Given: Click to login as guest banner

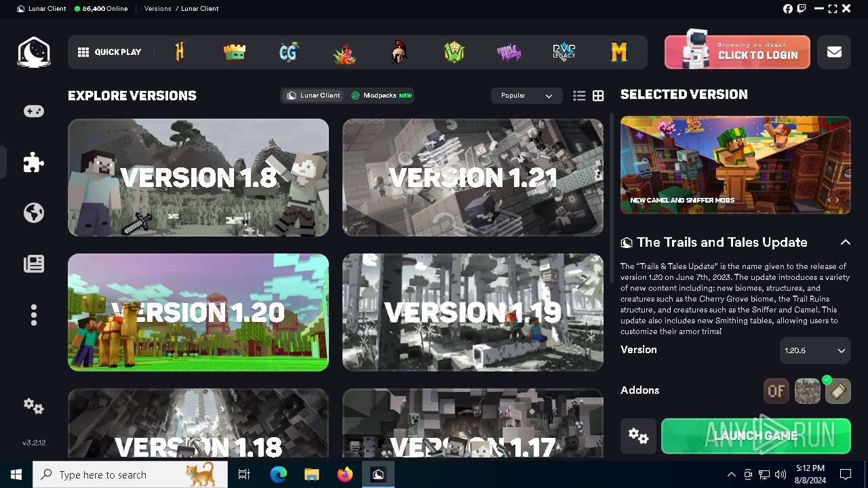Looking at the screenshot, I should (x=737, y=52).
